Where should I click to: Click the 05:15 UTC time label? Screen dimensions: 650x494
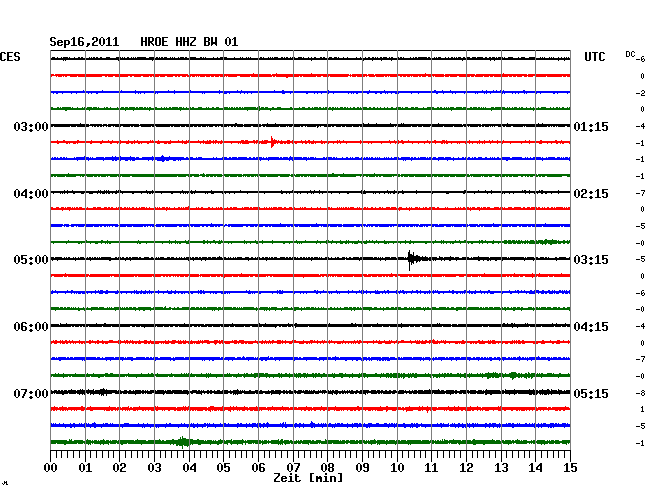(591, 393)
